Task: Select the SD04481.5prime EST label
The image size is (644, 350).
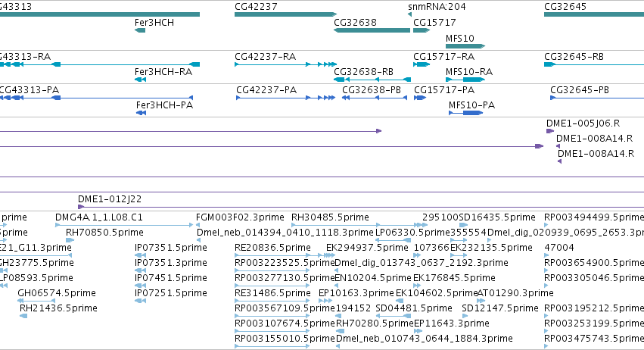Action: coord(414,308)
